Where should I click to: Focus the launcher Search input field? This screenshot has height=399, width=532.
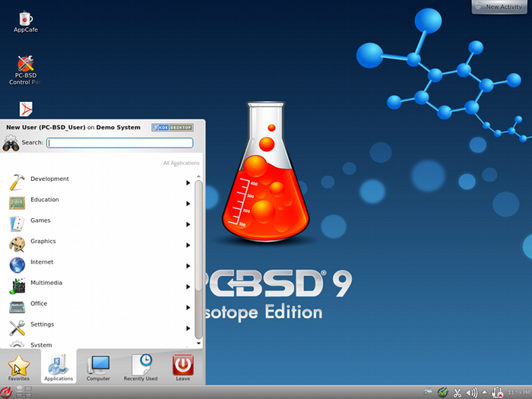120,143
